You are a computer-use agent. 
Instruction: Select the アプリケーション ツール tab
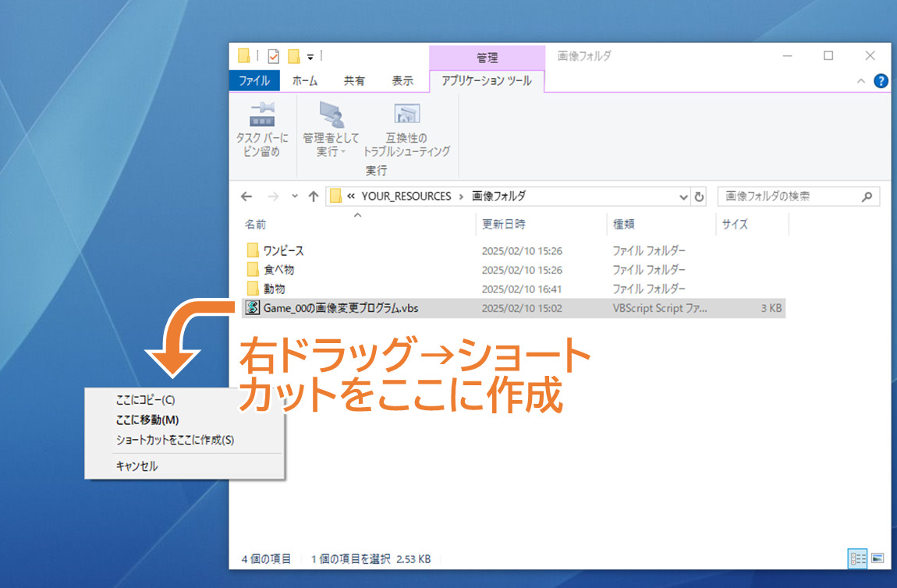487,80
